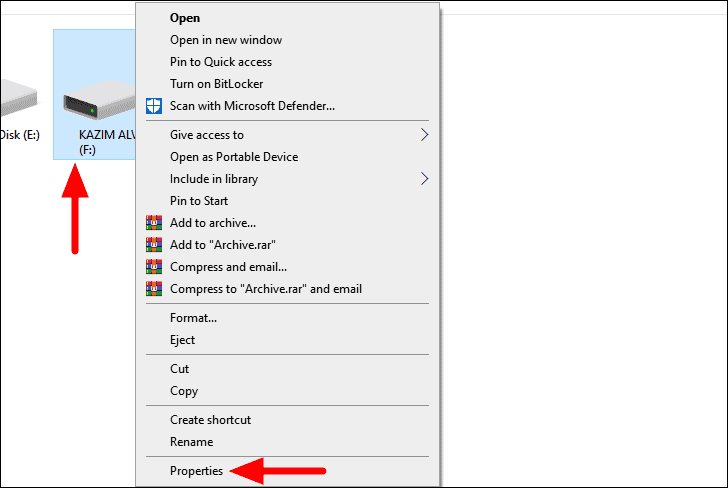Choose Format... from the menu
The image size is (728, 488).
193,318
